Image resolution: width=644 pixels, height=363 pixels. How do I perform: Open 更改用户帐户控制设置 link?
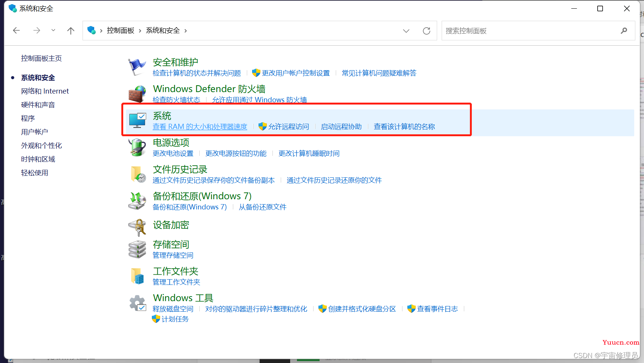pyautogui.click(x=296, y=73)
